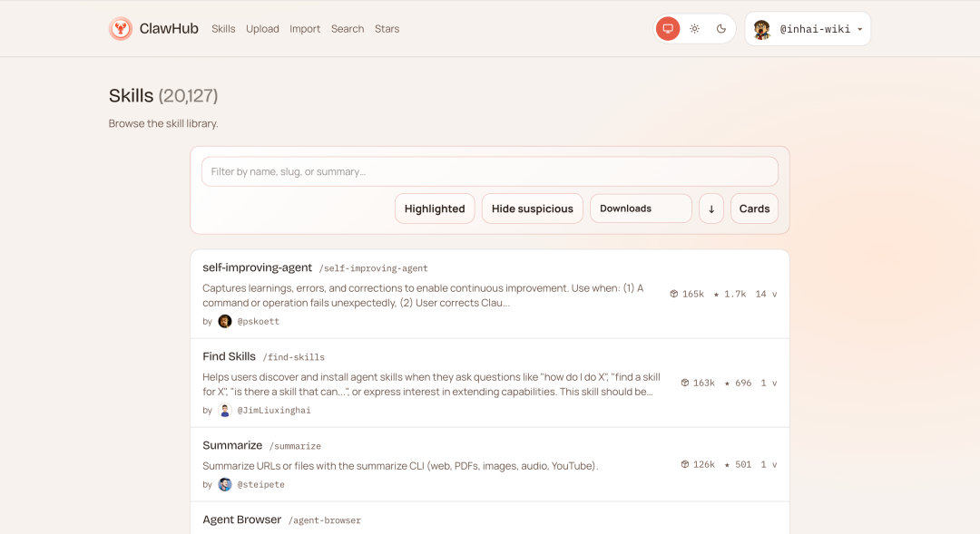This screenshot has height=534, width=980.
Task: Click @JimLiuxinghai's profile avatar
Action: click(x=224, y=410)
